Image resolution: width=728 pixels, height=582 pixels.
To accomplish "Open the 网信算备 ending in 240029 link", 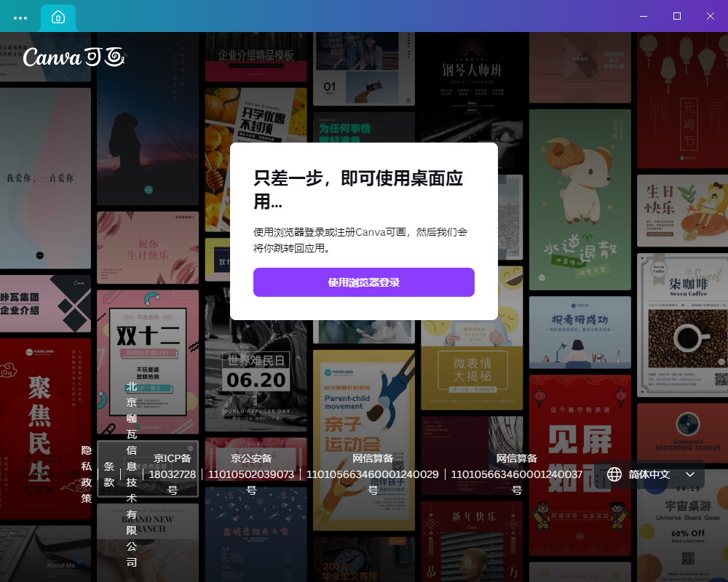I will click(x=372, y=474).
